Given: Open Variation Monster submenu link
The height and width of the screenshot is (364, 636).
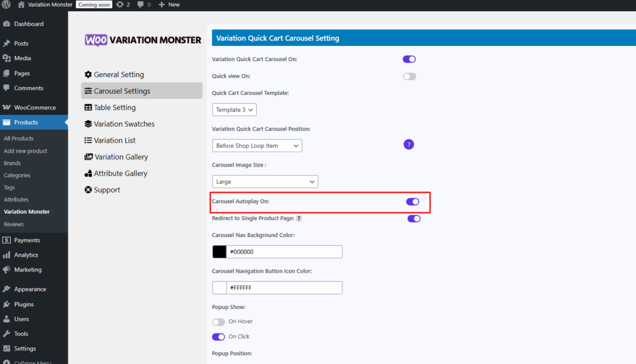Looking at the screenshot, I should click(27, 212).
